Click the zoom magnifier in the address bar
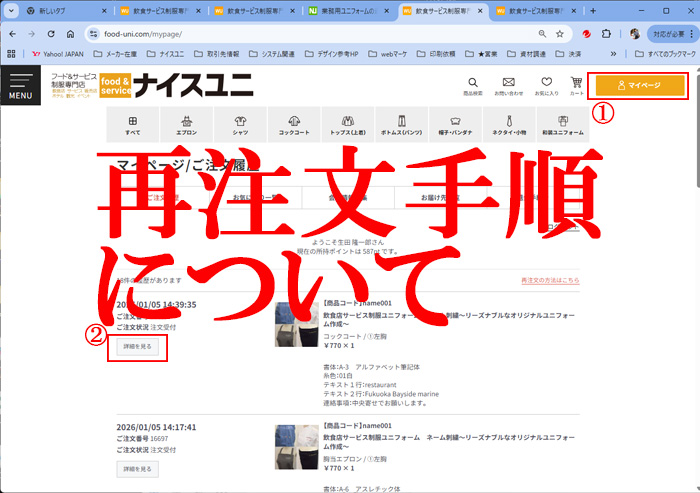700x493 pixels. click(542, 34)
